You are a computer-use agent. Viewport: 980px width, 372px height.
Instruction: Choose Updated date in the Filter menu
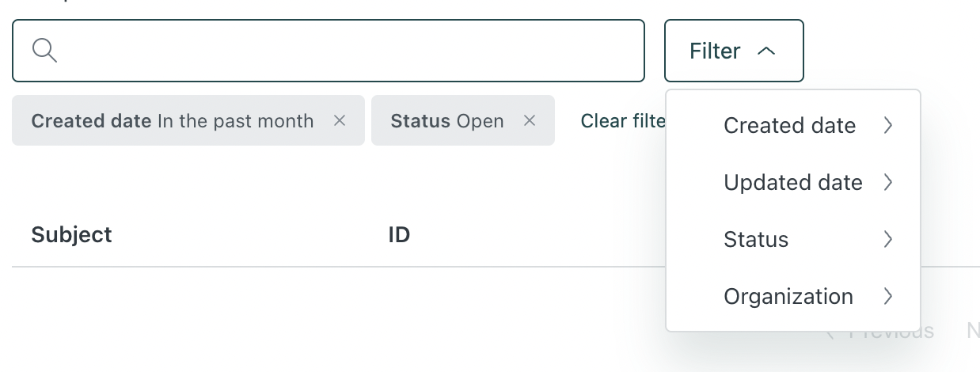coord(792,182)
